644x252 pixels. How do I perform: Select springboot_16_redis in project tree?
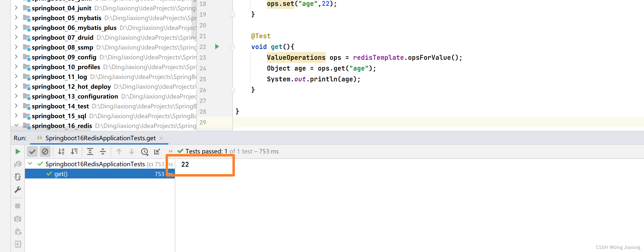62,126
